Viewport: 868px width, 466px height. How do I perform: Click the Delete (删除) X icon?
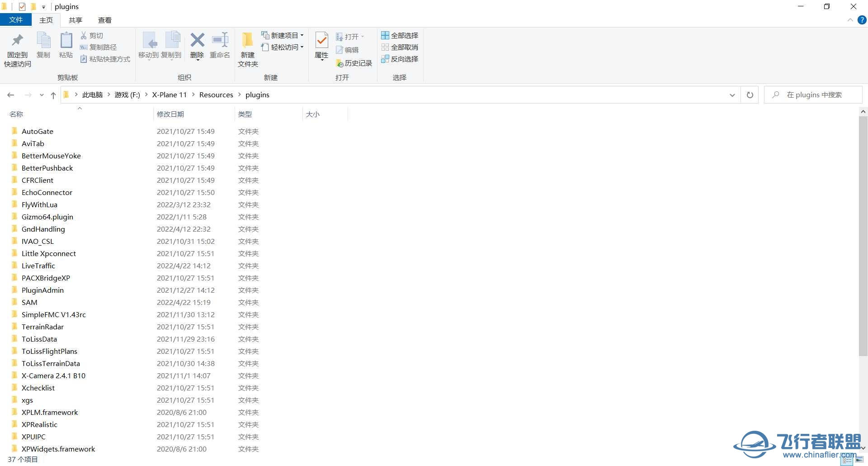[197, 40]
